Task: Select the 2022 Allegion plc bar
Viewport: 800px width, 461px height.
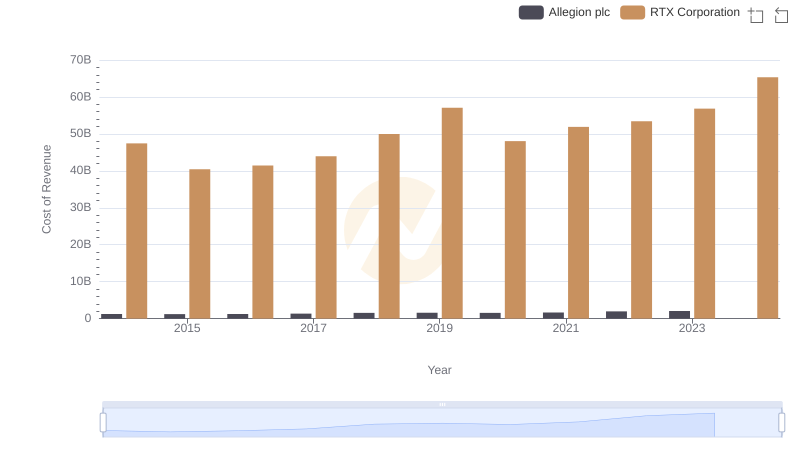Action: pyautogui.click(x=616, y=315)
